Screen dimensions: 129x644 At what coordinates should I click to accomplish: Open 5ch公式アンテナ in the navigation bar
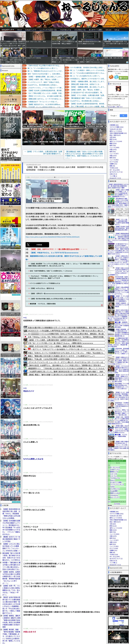(8, 30)
